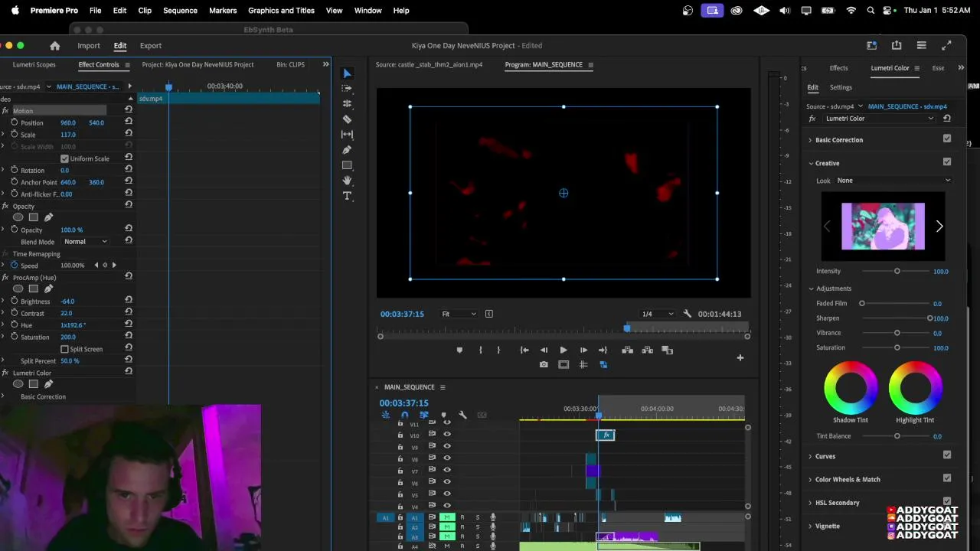The width and height of the screenshot is (980, 551).
Task: Click Go to In point button
Action: tap(524, 350)
